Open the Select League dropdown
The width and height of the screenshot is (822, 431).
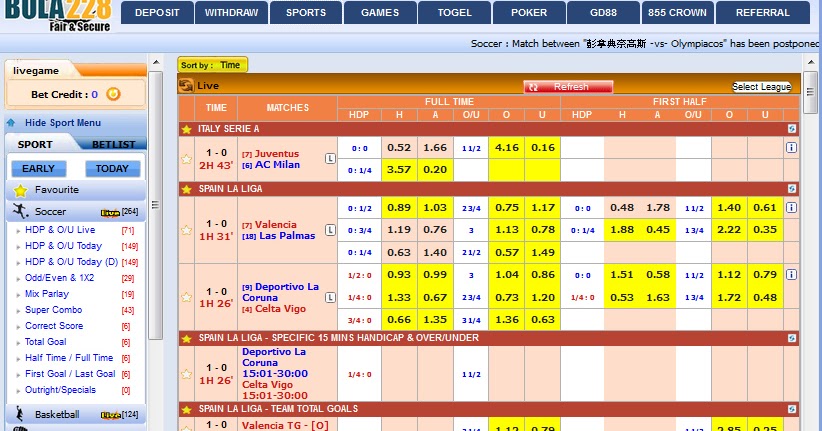coord(761,87)
